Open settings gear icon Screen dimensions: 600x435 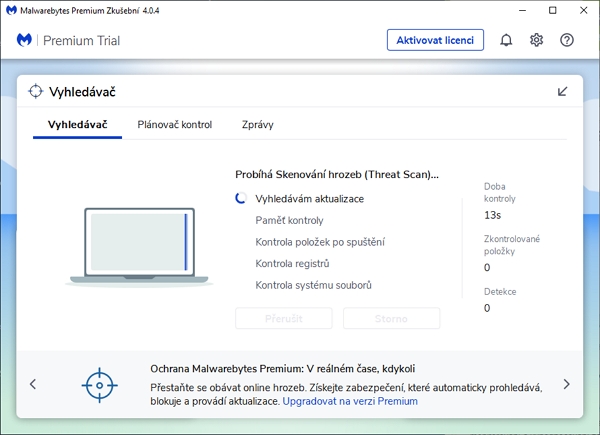(537, 40)
